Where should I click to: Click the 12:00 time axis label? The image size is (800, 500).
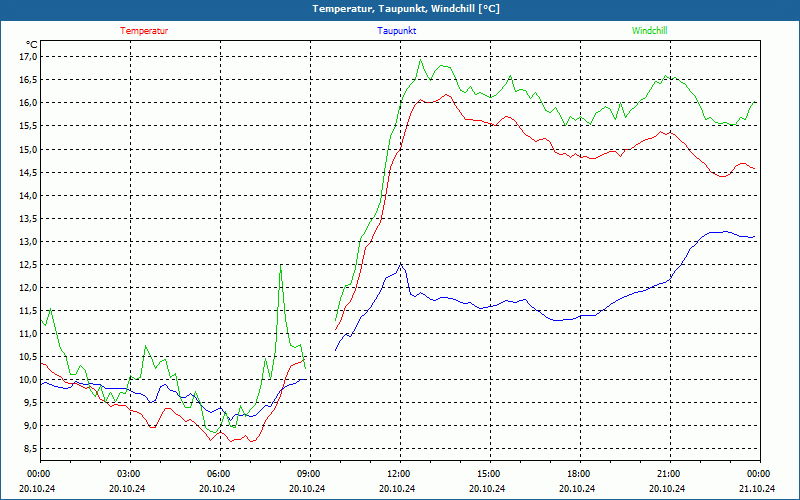pyautogui.click(x=397, y=474)
